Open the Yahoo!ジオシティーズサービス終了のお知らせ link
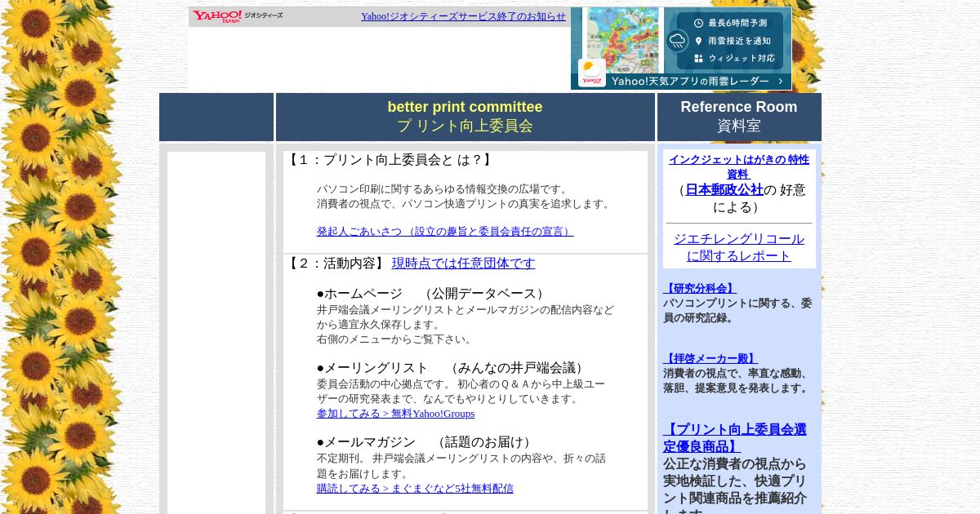The width and height of the screenshot is (980, 514). pyautogui.click(x=463, y=16)
